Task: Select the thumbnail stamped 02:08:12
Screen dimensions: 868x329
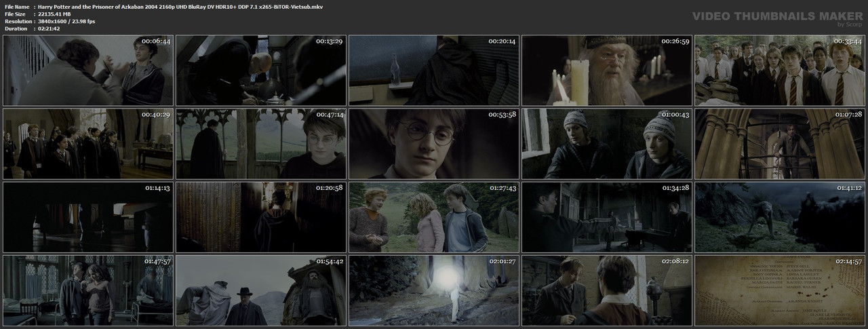Action: [607, 290]
